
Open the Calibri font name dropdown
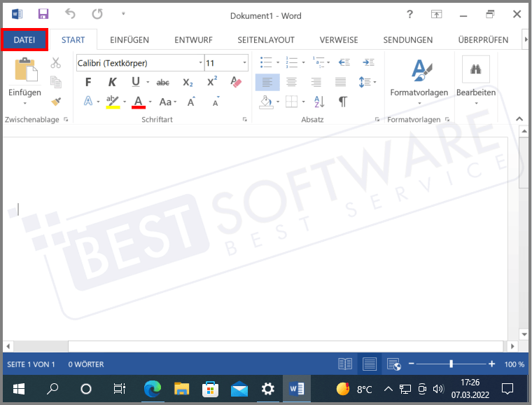199,63
